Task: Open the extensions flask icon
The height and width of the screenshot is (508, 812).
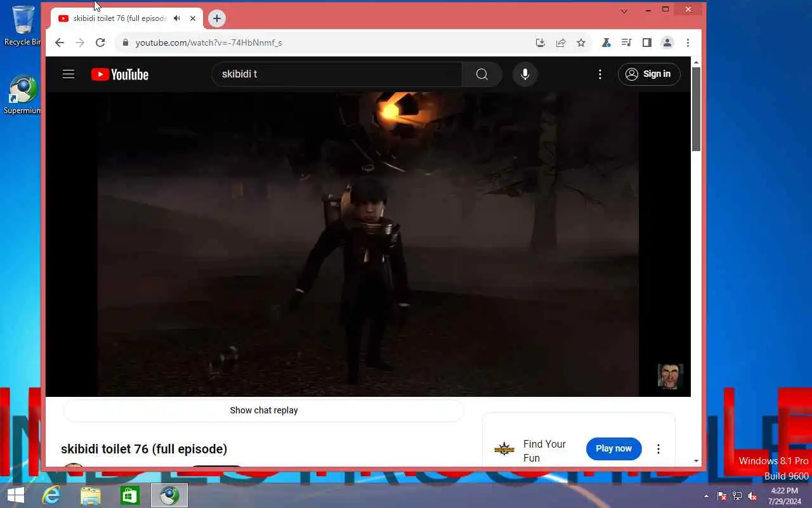Action: pyautogui.click(x=606, y=43)
